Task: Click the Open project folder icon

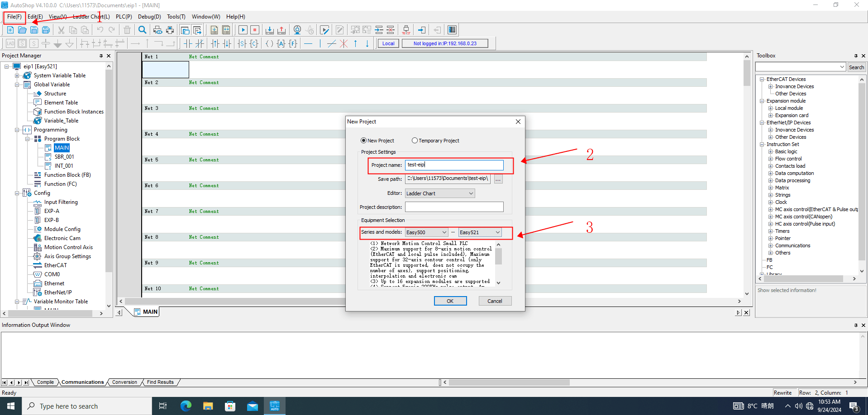Action: 22,30
